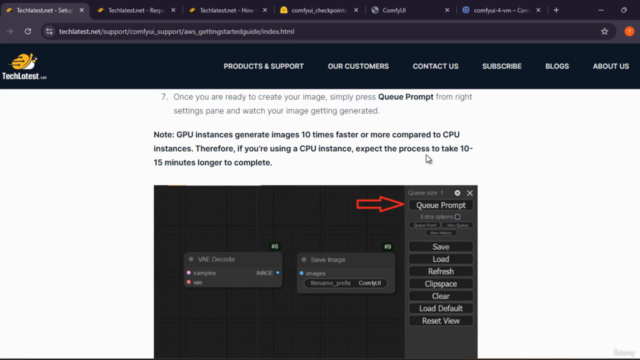640x360 pixels.
Task: Switch to the Techlatest.net Requirements tab
Action: pos(135,10)
